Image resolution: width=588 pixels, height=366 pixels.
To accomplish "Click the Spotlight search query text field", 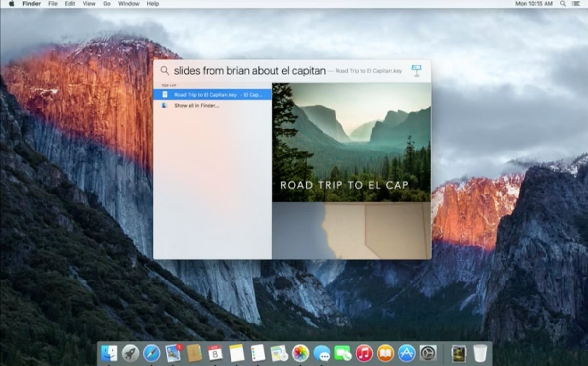I will 250,71.
